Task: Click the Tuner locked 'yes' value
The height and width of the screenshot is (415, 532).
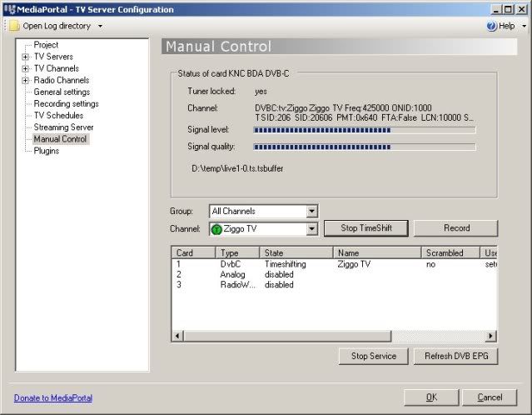Action: coord(261,92)
